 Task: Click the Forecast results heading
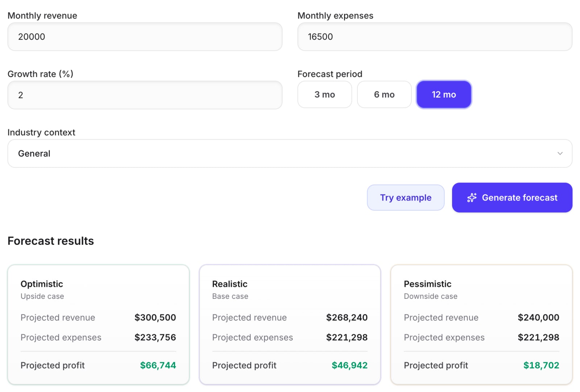click(51, 241)
